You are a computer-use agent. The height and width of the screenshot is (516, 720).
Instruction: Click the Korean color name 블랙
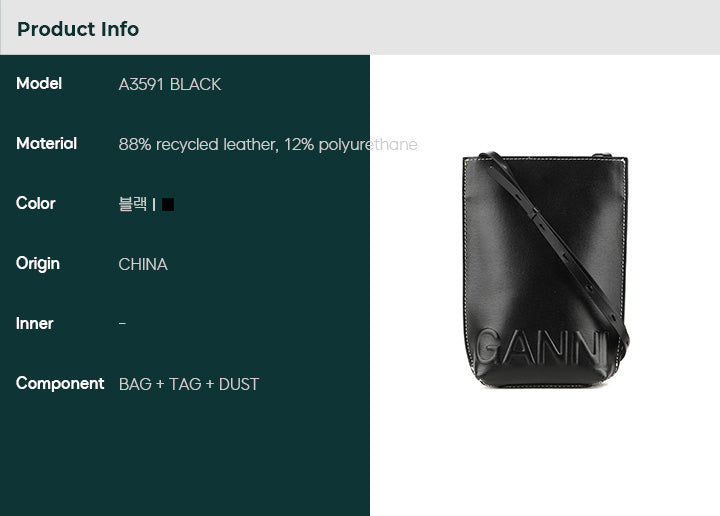(x=133, y=204)
